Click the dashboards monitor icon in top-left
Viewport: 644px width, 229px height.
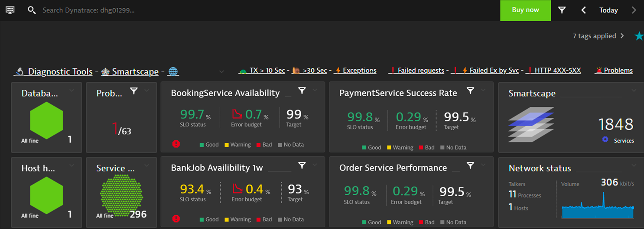[x=10, y=10]
